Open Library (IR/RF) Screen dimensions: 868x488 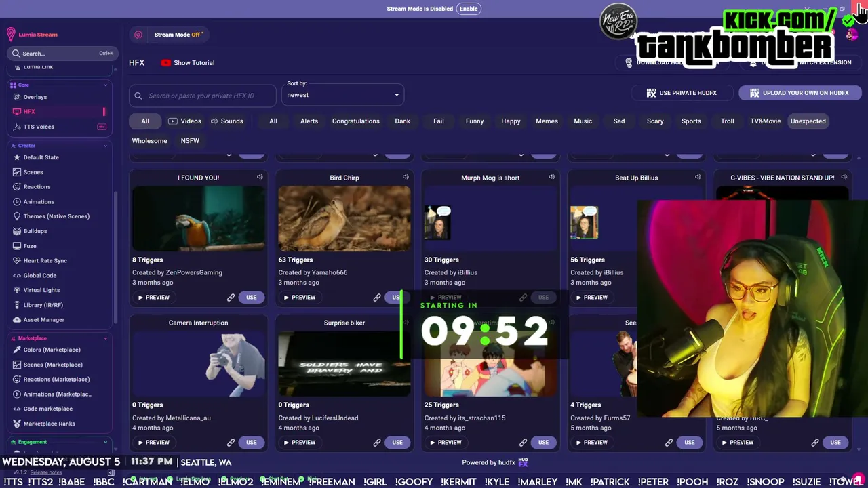(43, 305)
